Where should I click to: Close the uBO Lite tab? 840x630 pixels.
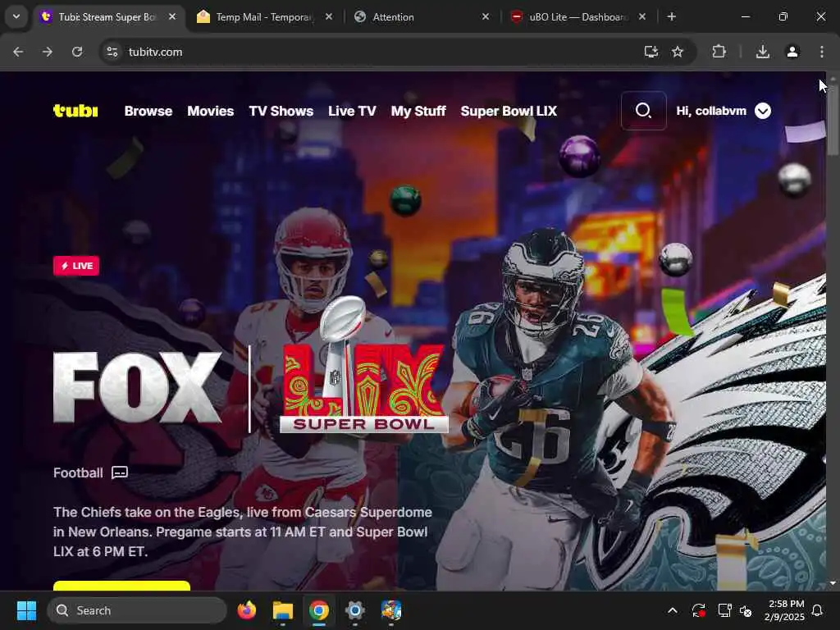(641, 17)
